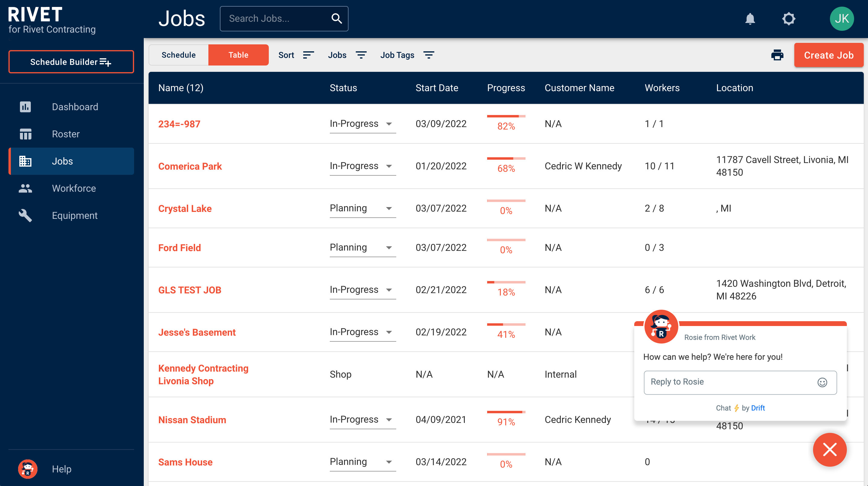868x486 pixels.
Task: Open the JK user avatar menu
Action: (x=842, y=18)
